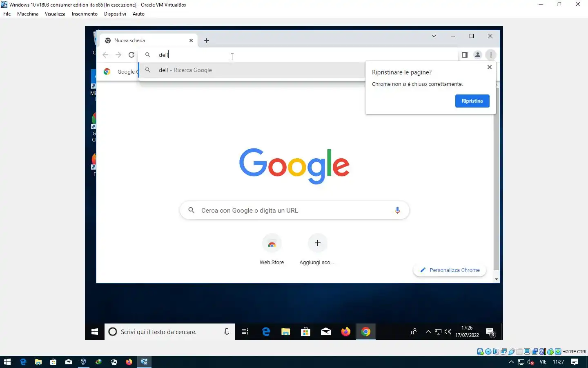
Task: Click the Personalizza Chrome button
Action: coord(450,270)
